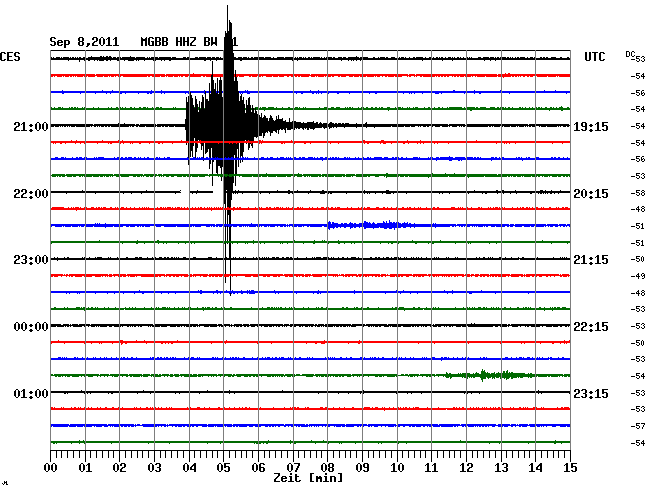The image size is (650, 494).
Task: Click the DC column header
Action: click(x=630, y=54)
